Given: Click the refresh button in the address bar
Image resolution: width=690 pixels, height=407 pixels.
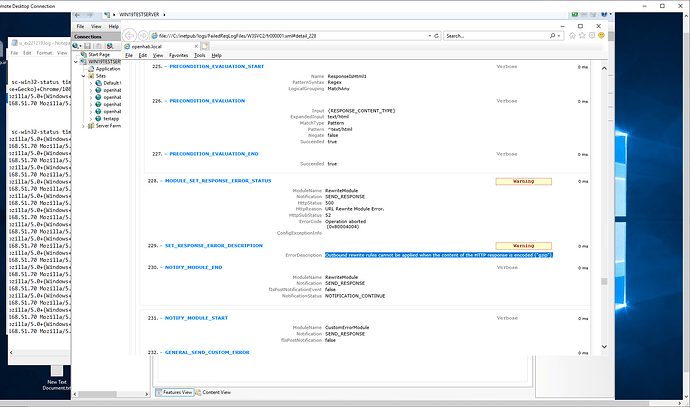Looking at the screenshot, I should (436, 35).
